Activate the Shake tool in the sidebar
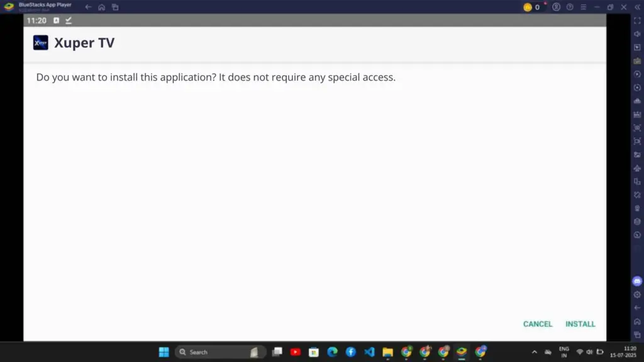 pyautogui.click(x=637, y=99)
